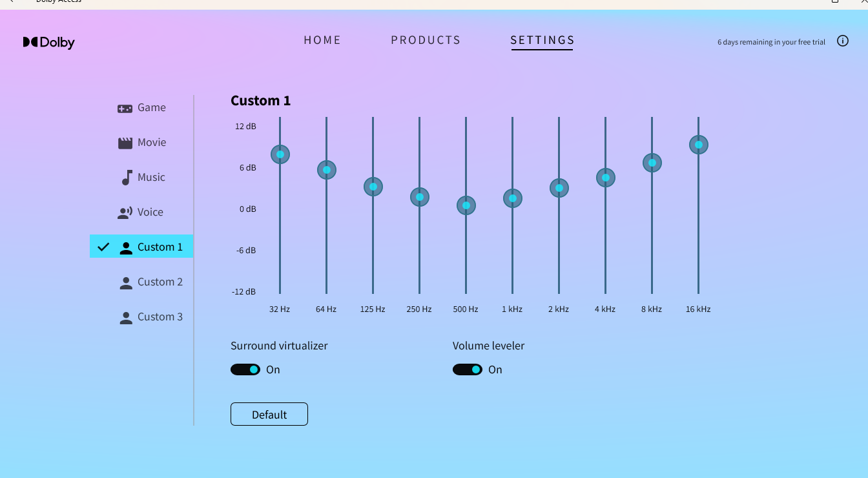Select the Custom 2 profile label
Viewport: 868px width, 478px height.
point(160,282)
